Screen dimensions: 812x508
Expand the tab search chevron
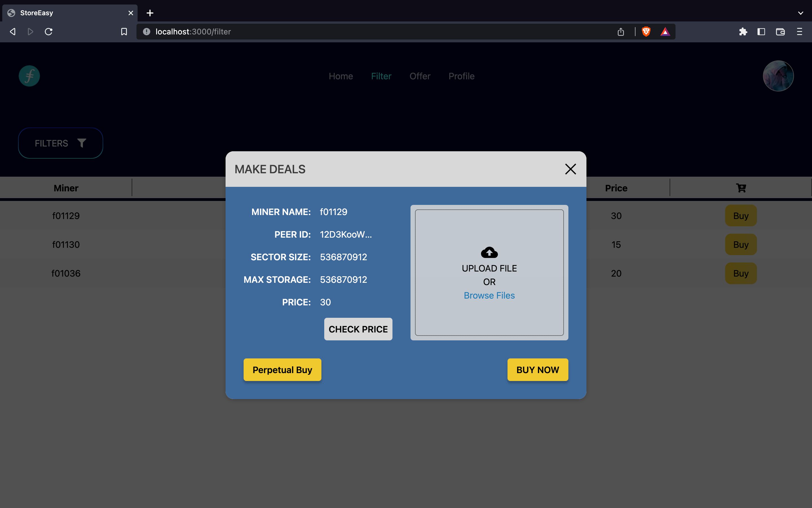pyautogui.click(x=801, y=13)
